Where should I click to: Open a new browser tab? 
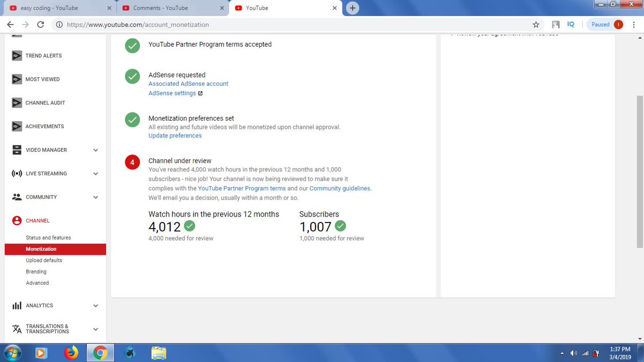click(x=353, y=8)
